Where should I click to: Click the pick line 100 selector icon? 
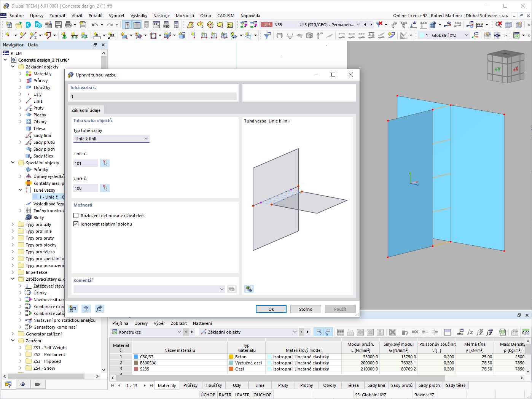click(105, 188)
